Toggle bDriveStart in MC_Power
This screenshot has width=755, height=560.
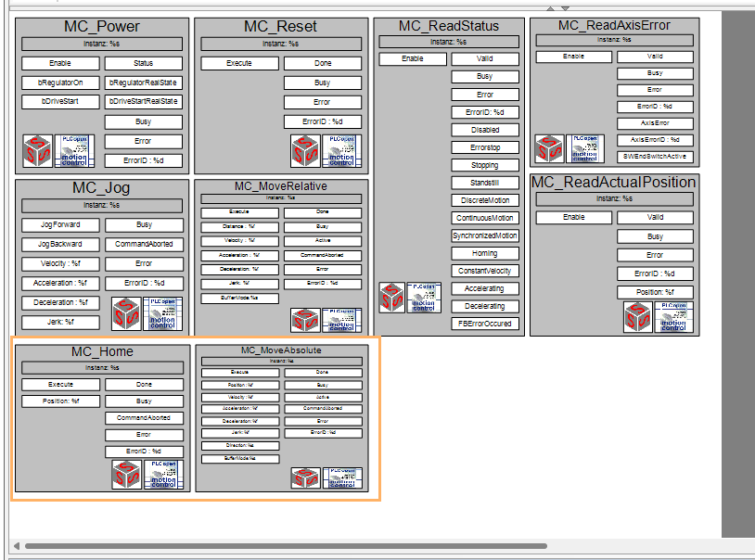(60, 101)
